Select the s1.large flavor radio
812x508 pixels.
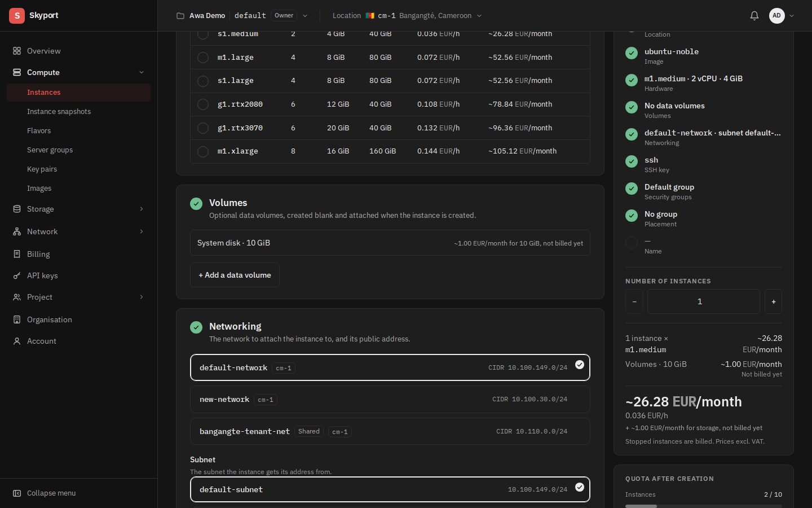(203, 81)
